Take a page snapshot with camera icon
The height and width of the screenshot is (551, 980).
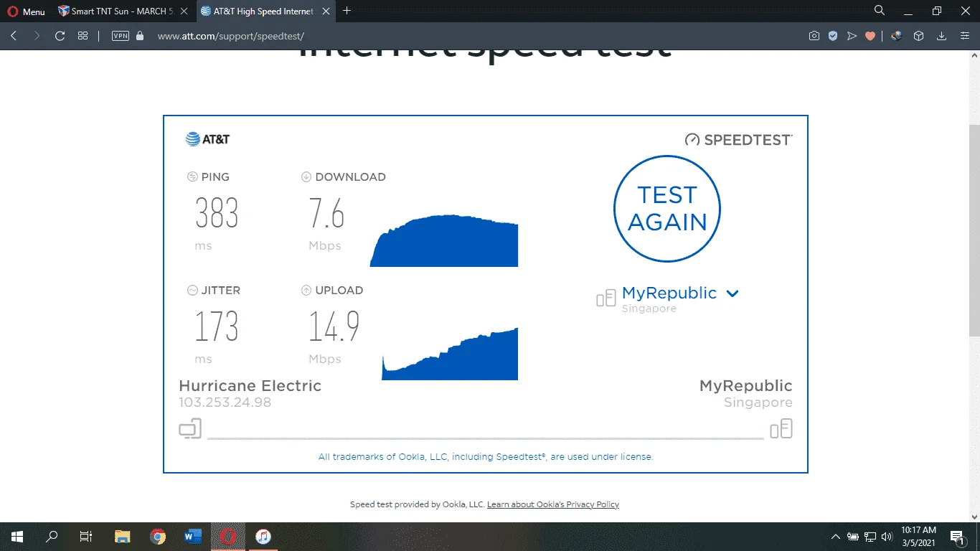(814, 36)
